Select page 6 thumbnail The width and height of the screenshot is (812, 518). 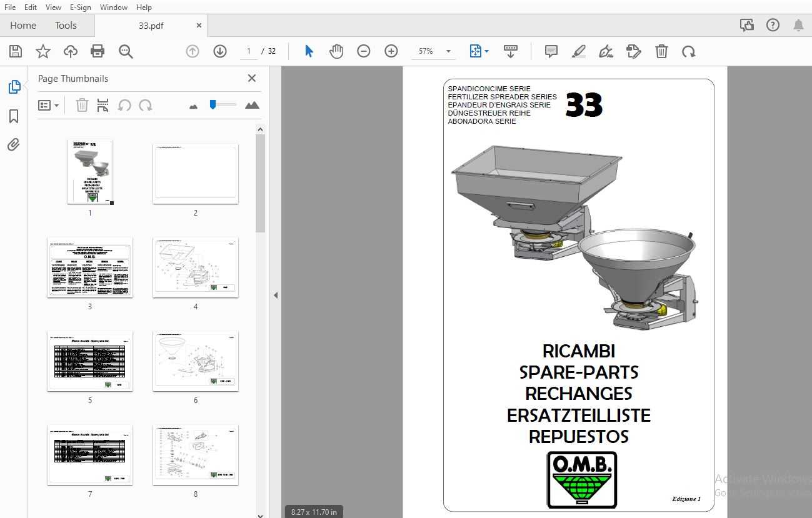coord(196,361)
